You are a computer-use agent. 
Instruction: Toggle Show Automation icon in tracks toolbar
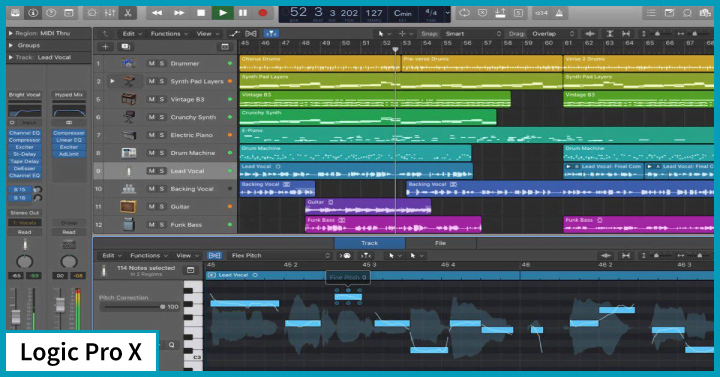pos(234,34)
